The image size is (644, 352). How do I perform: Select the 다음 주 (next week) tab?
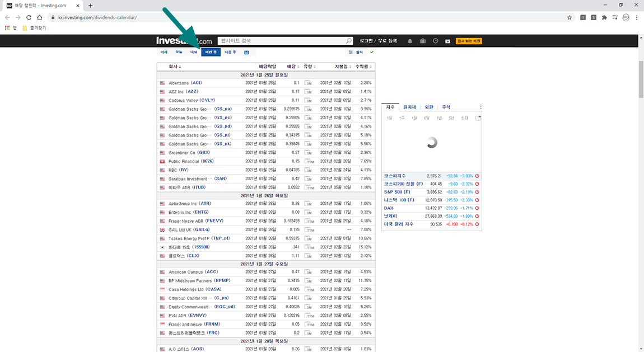click(x=230, y=52)
